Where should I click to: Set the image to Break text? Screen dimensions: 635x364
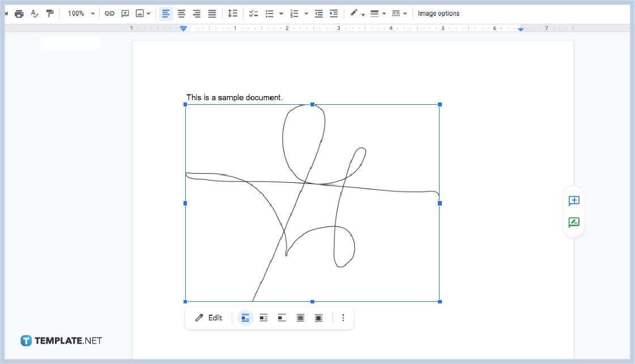pos(282,318)
